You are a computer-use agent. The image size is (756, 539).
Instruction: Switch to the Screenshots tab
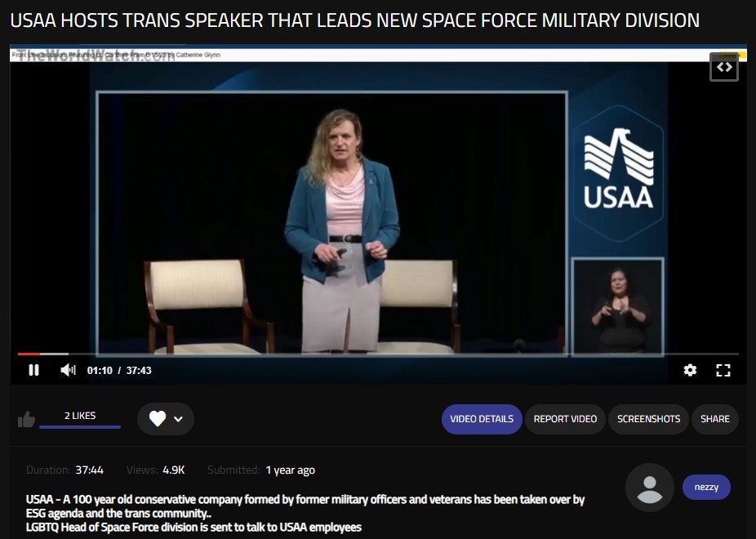(648, 419)
